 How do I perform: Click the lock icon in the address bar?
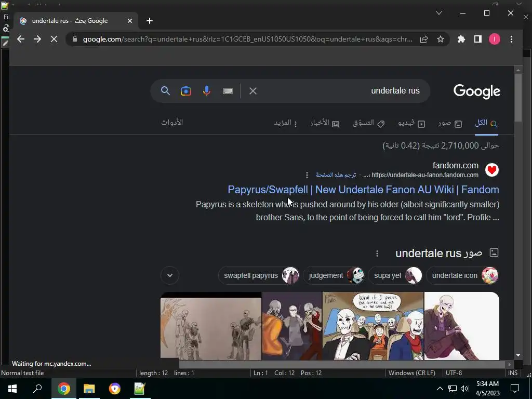tap(75, 39)
